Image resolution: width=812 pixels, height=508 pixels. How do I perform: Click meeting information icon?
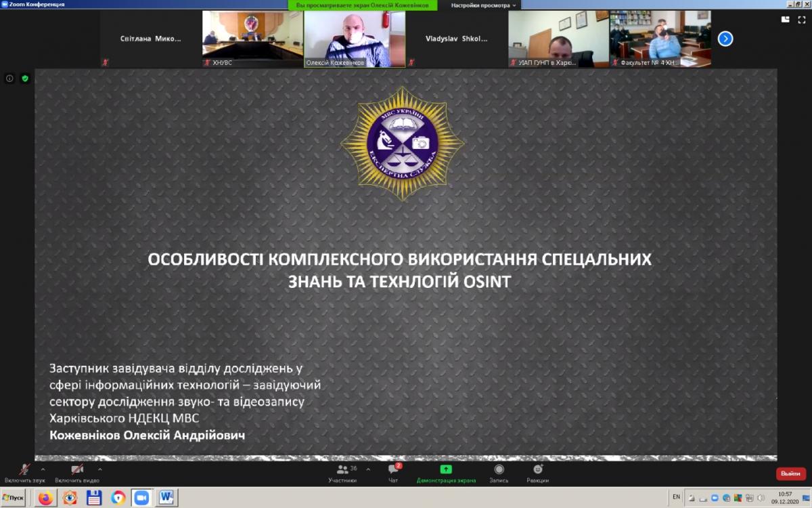[x=10, y=79]
